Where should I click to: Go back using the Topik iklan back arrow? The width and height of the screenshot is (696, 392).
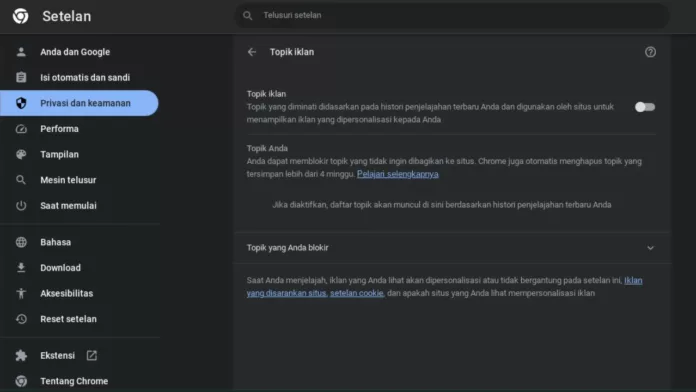click(252, 52)
